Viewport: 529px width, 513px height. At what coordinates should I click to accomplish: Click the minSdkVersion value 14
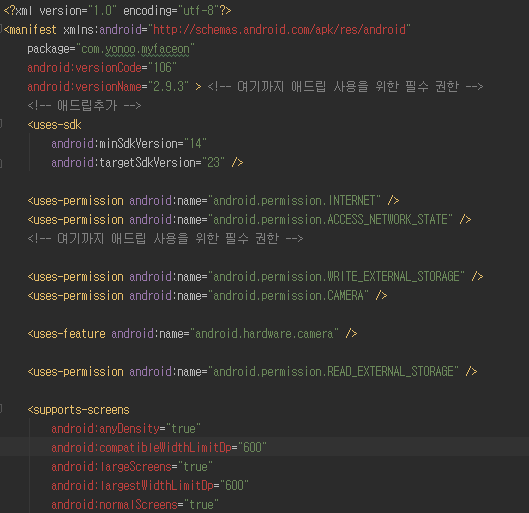195,144
